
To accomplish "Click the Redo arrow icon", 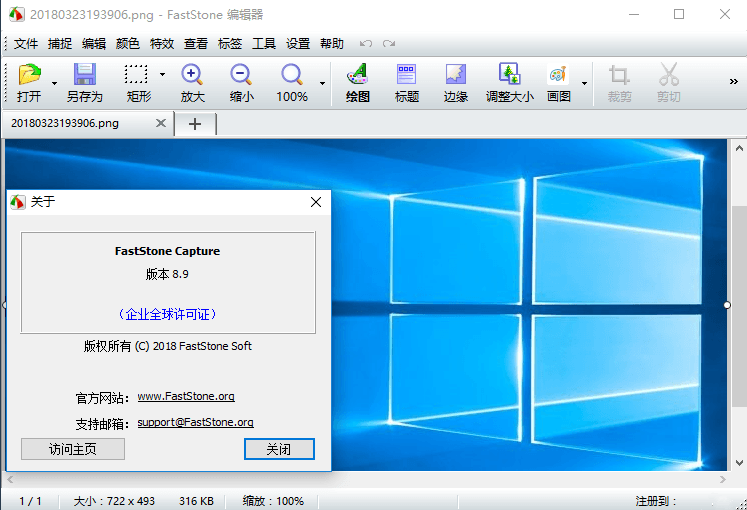I will 389,44.
